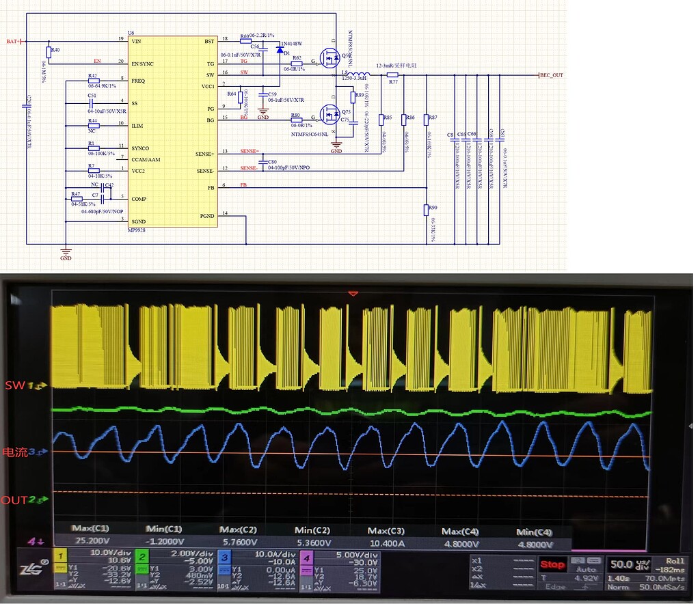The height and width of the screenshot is (604, 700).
Task: Click the MP9928 part name below U6
Action: (137, 230)
